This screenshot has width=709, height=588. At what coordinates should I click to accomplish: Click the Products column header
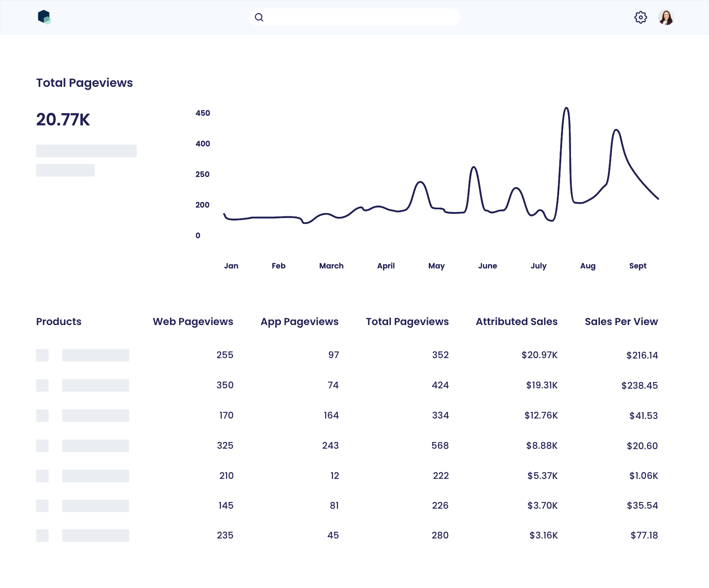59,322
